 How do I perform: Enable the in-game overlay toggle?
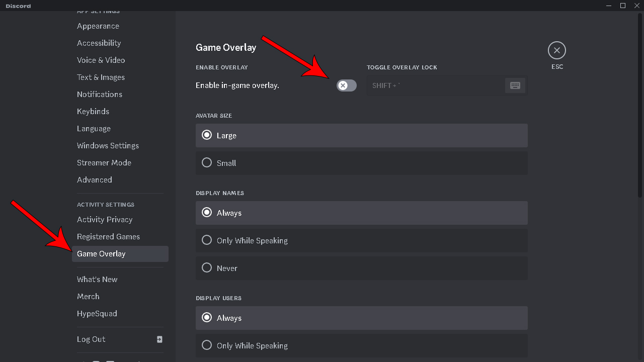[x=347, y=85]
